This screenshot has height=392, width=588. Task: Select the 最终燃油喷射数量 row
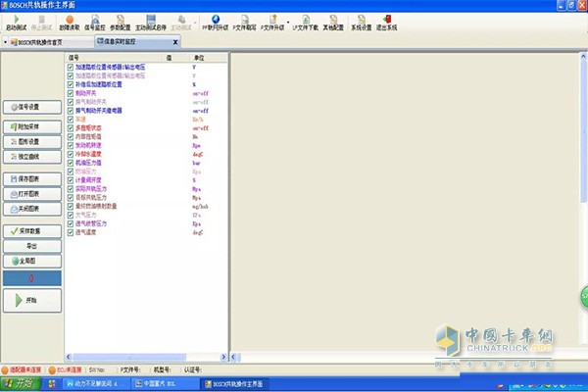(146, 206)
